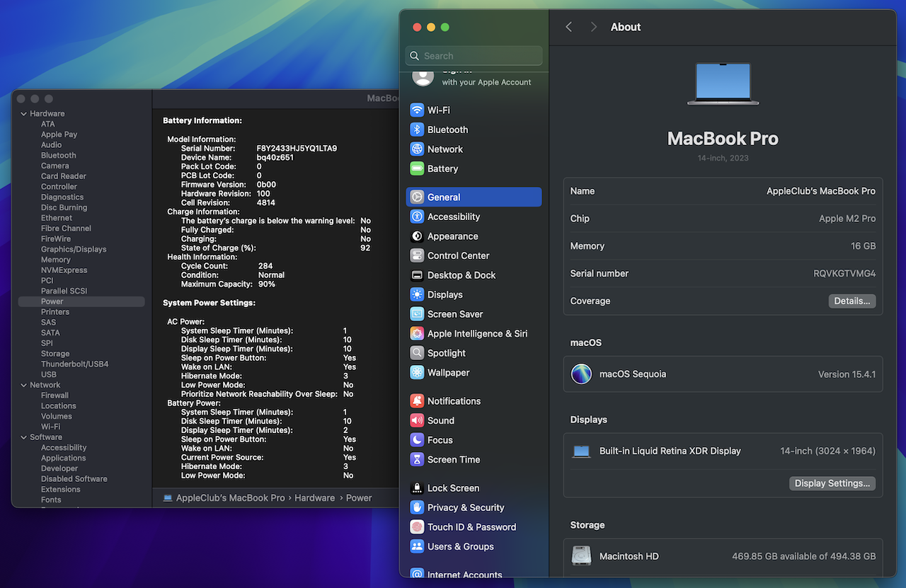Viewport: 906px width, 588px height.
Task: Select Wi-Fi under Network in System Information
Action: [x=50, y=427]
